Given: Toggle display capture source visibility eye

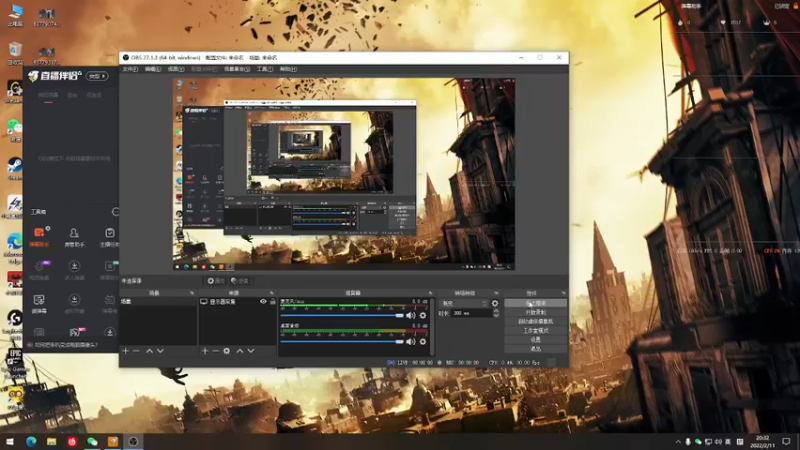Looking at the screenshot, I should pyautogui.click(x=263, y=302).
